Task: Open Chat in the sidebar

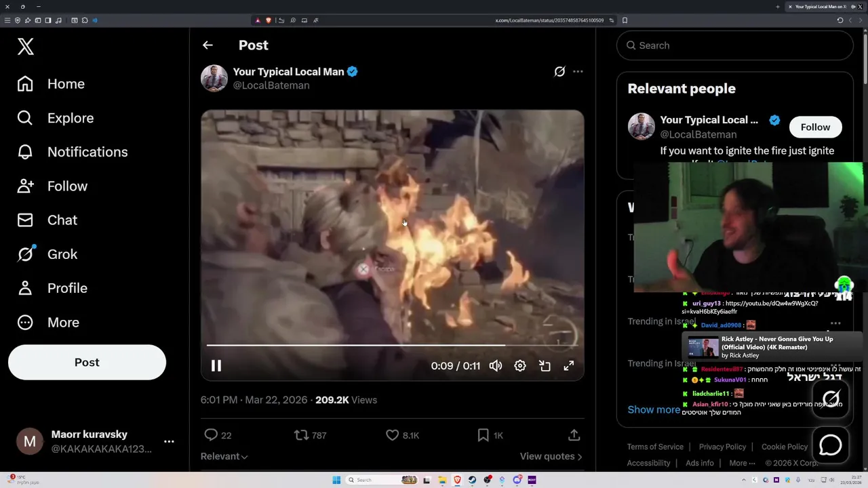Action: click(x=47, y=220)
